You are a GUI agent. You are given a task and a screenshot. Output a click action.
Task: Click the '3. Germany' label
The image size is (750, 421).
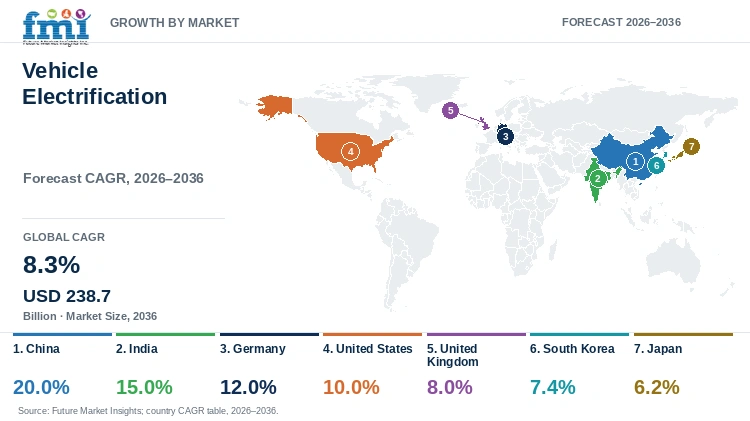253,349
